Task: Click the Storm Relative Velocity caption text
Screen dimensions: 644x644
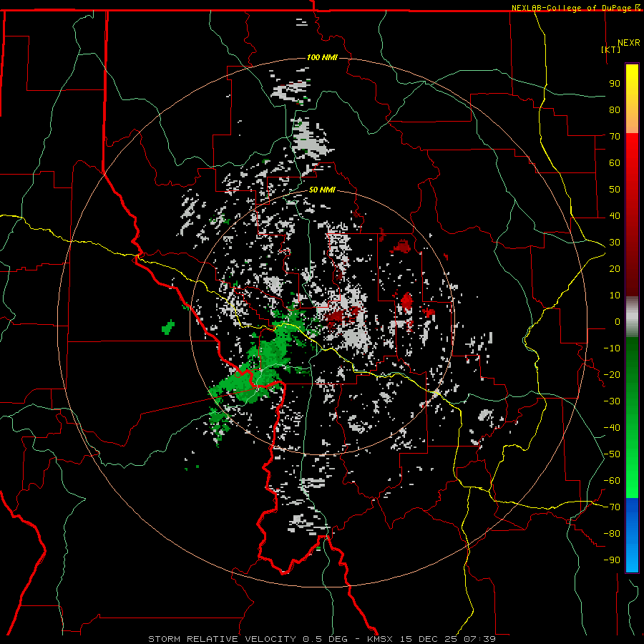Action: [x=322, y=639]
